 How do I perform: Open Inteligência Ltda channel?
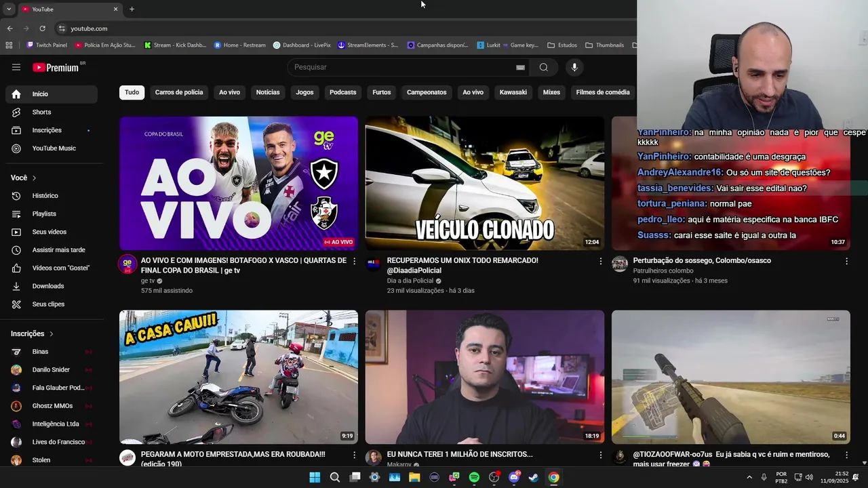[x=52, y=424]
